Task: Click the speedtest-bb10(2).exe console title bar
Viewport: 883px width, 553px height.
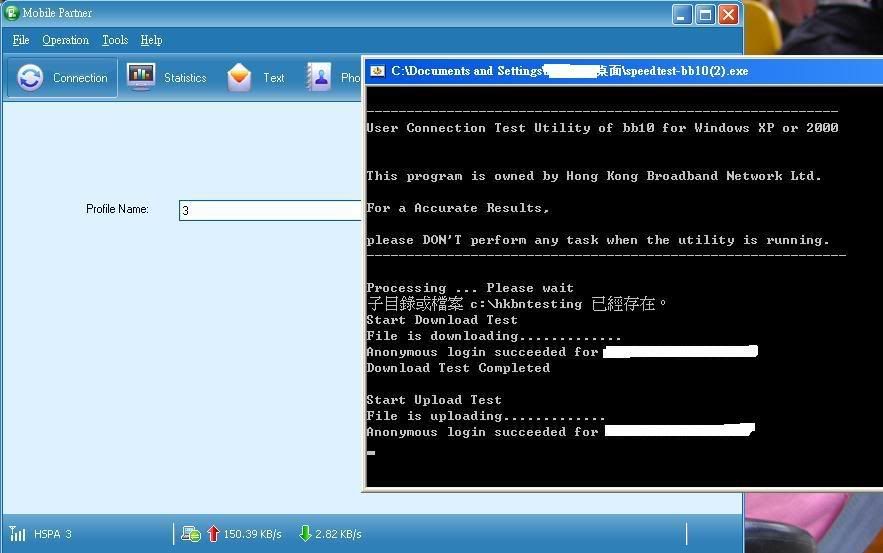Action: click(623, 71)
